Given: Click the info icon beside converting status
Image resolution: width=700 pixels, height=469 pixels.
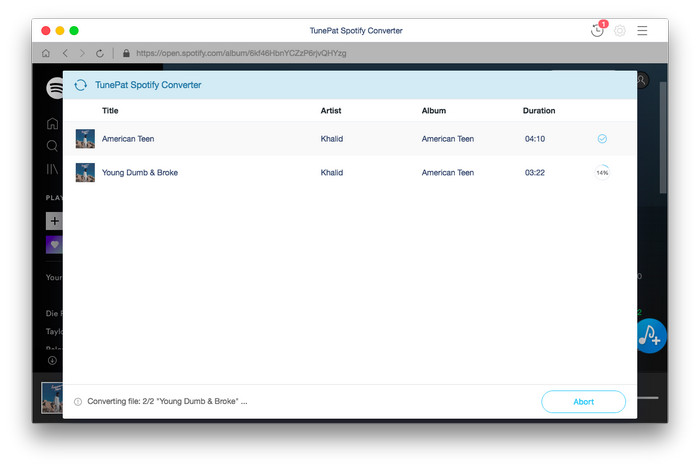Looking at the screenshot, I should tap(78, 402).
